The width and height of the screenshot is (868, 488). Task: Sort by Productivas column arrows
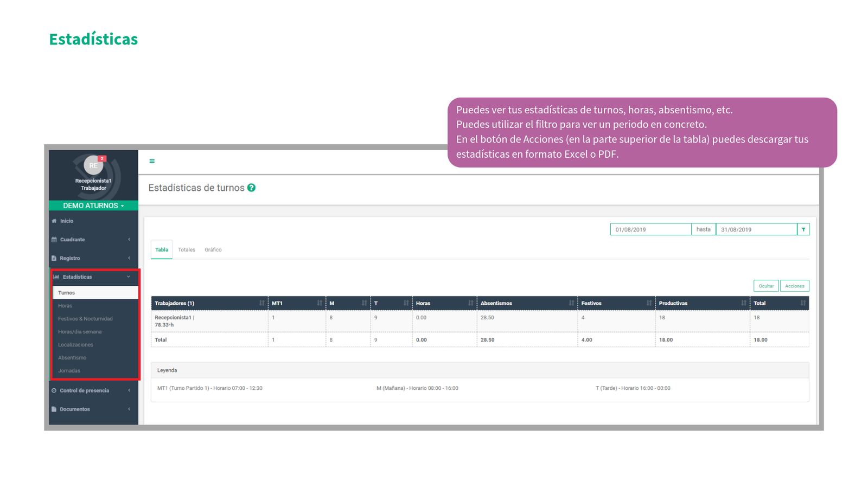[743, 303]
